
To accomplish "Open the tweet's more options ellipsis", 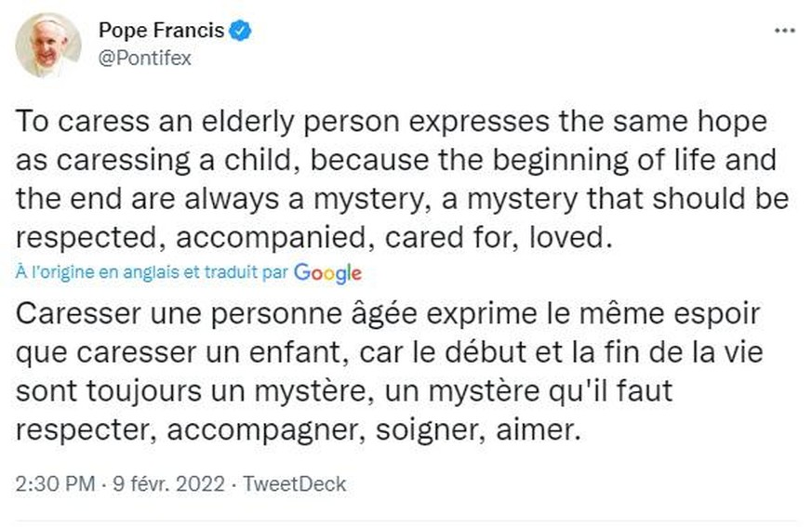I will (x=784, y=31).
